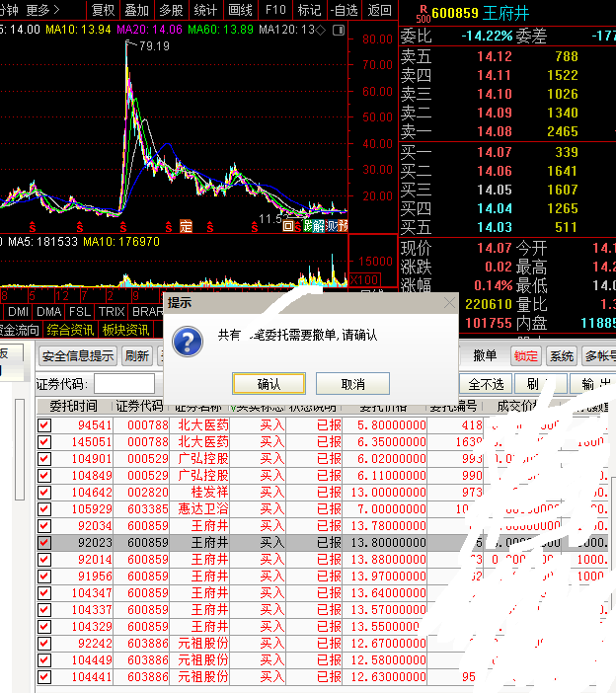Viewport: 616px width, 693px height.
Task: Switch to the DMI indicator tab
Action: (x=18, y=312)
